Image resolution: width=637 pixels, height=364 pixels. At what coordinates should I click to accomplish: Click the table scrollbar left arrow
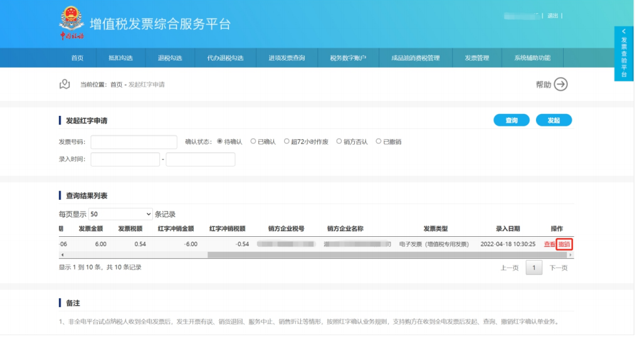62,255
